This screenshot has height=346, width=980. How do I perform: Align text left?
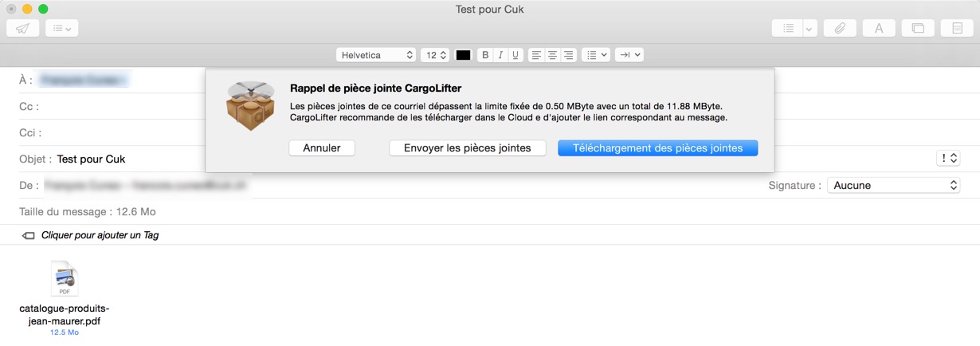coord(536,55)
